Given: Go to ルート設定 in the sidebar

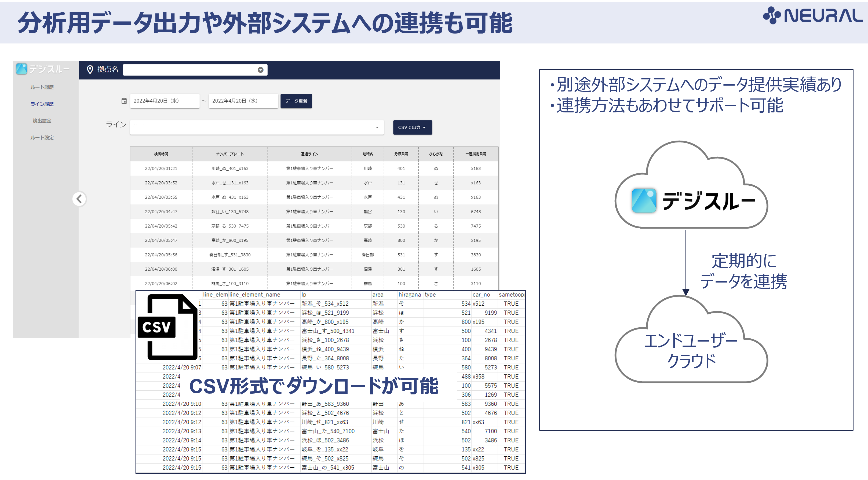Looking at the screenshot, I should pos(42,137).
